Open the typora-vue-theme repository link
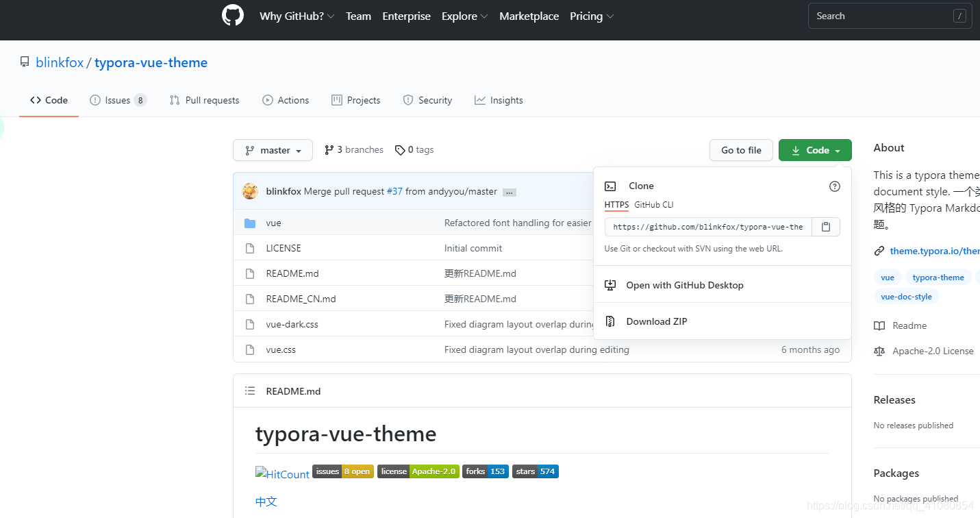The image size is (980, 518). pyautogui.click(x=151, y=62)
